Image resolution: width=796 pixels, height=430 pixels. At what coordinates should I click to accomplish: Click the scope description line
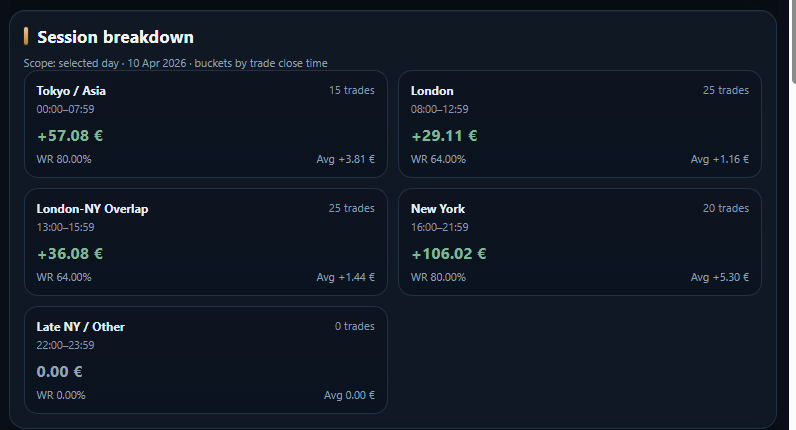[175, 63]
